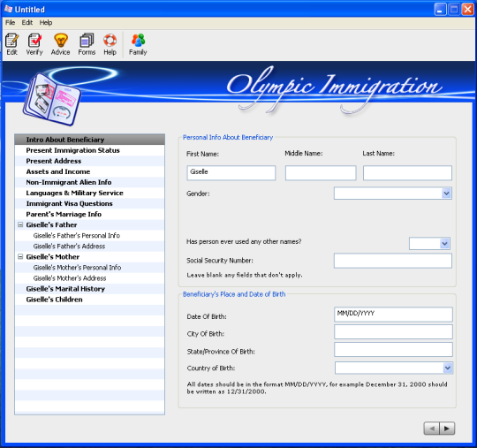Open Advice lightbulb icon
This screenshot has height=448, width=477.
[61, 44]
